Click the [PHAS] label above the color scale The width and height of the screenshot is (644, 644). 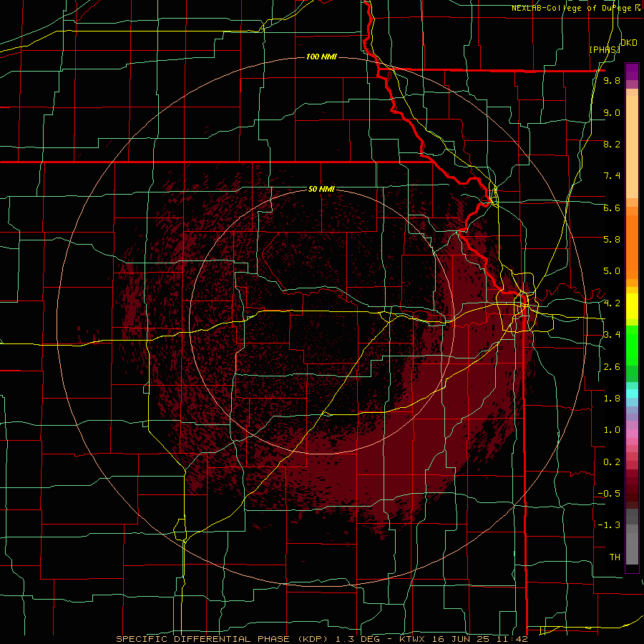coord(605,49)
